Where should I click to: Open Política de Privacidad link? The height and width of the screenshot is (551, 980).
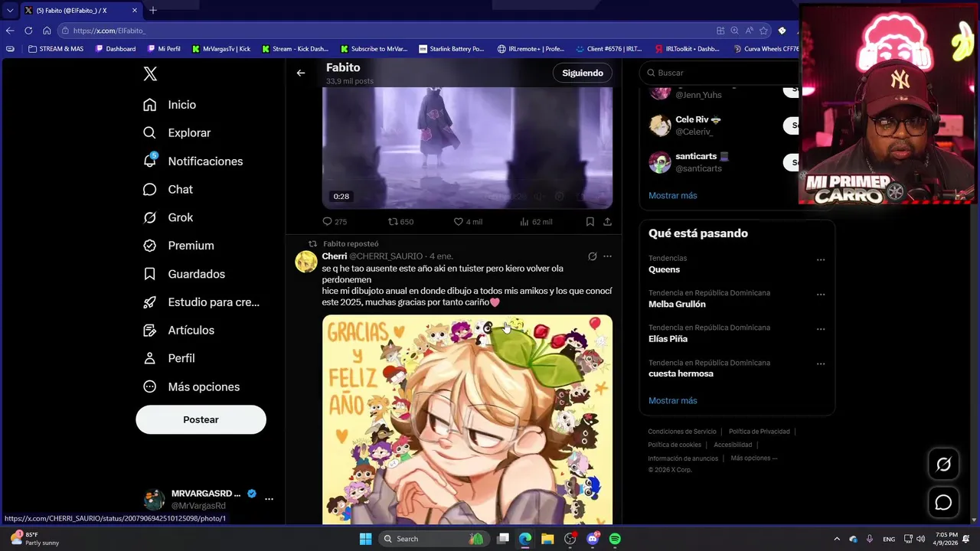pos(759,432)
